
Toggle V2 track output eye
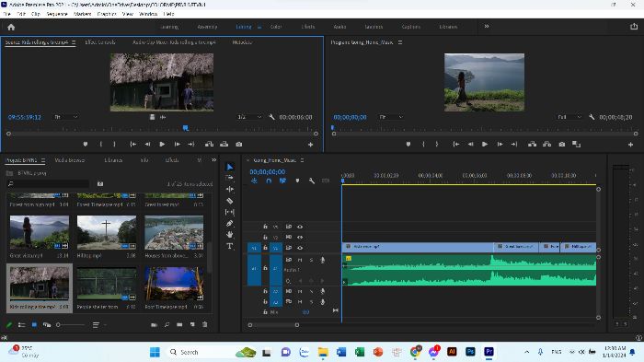pos(300,237)
